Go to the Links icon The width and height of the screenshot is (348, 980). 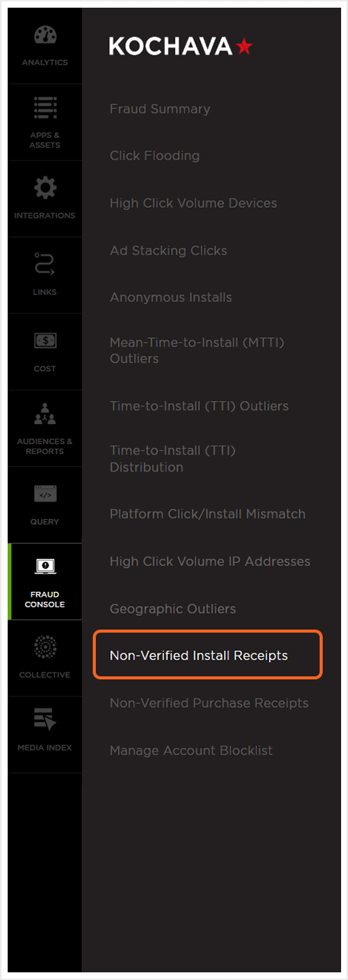(x=45, y=265)
